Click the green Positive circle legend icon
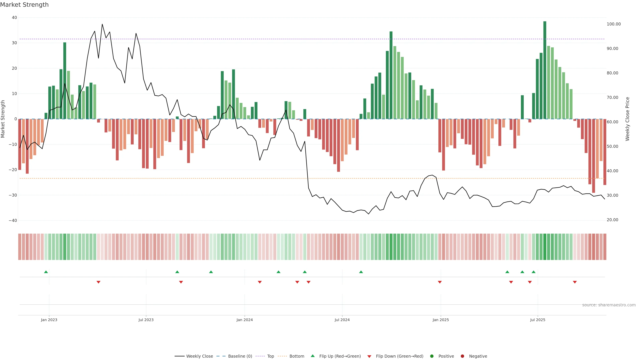Screen dimensions: 644x362 (x=432, y=356)
